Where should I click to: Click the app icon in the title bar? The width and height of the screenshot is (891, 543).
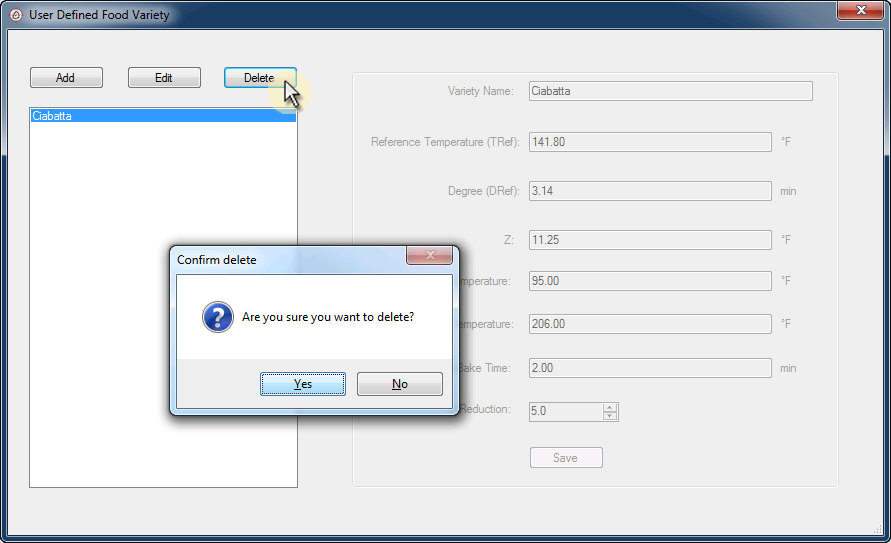point(15,15)
